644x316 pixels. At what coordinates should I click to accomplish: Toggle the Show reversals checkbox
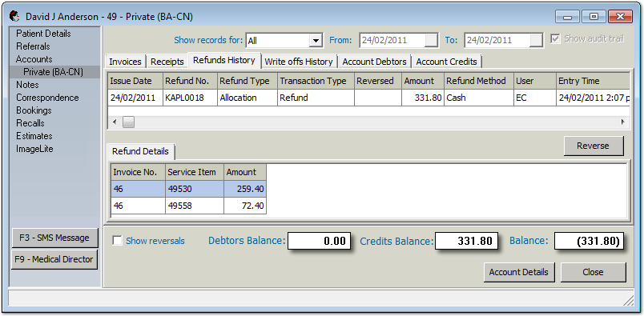[x=117, y=241]
